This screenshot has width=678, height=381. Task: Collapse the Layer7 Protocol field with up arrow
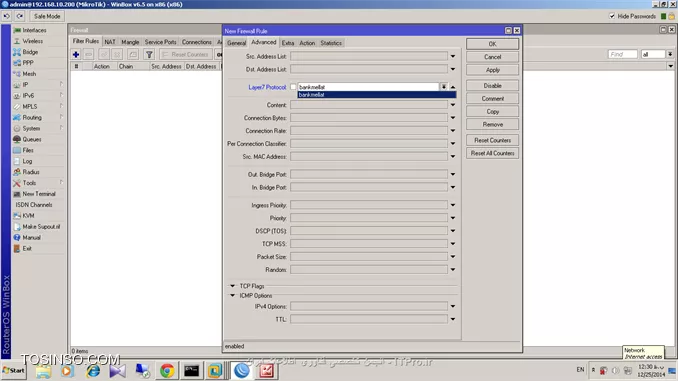click(453, 87)
